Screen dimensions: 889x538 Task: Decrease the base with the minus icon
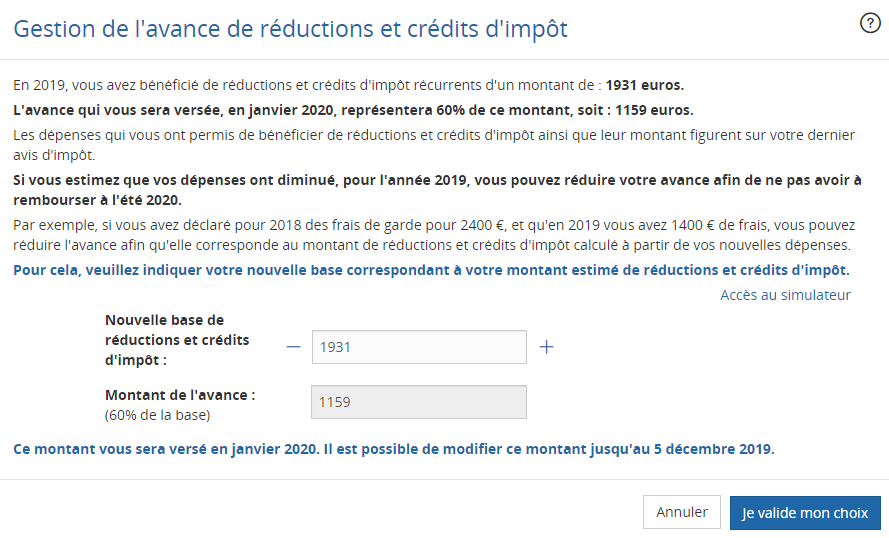[293, 347]
